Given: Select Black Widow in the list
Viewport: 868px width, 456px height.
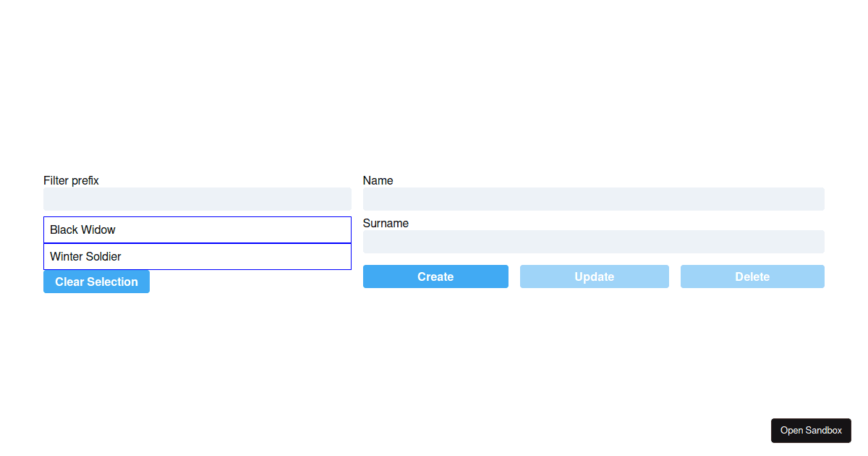Looking at the screenshot, I should [x=197, y=230].
